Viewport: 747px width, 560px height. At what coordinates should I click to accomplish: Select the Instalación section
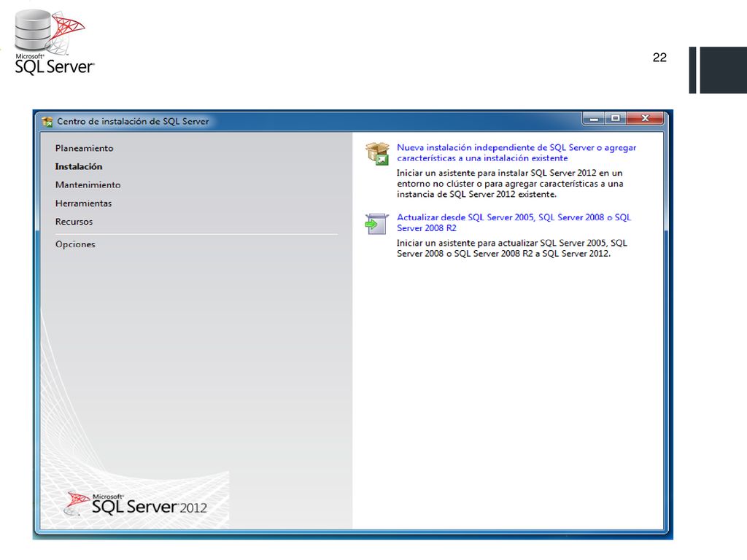tap(79, 167)
